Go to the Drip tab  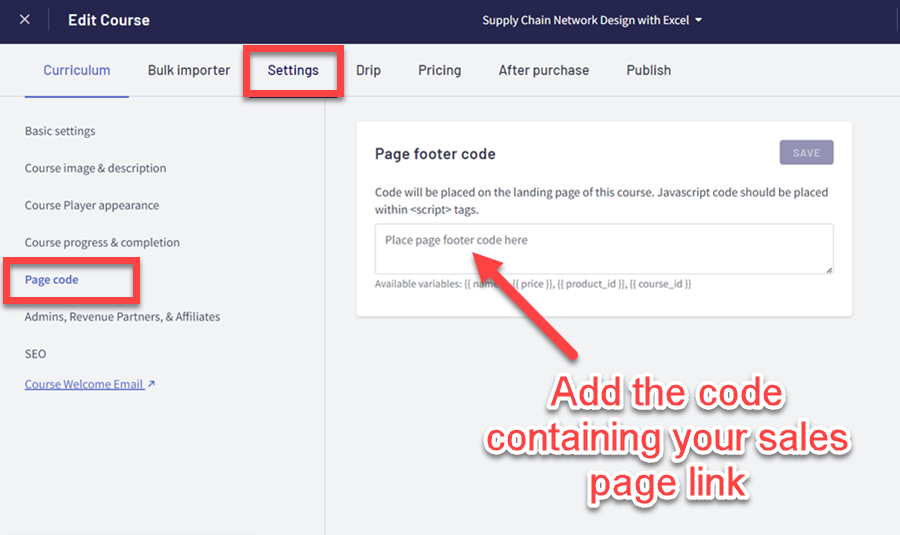click(x=368, y=70)
